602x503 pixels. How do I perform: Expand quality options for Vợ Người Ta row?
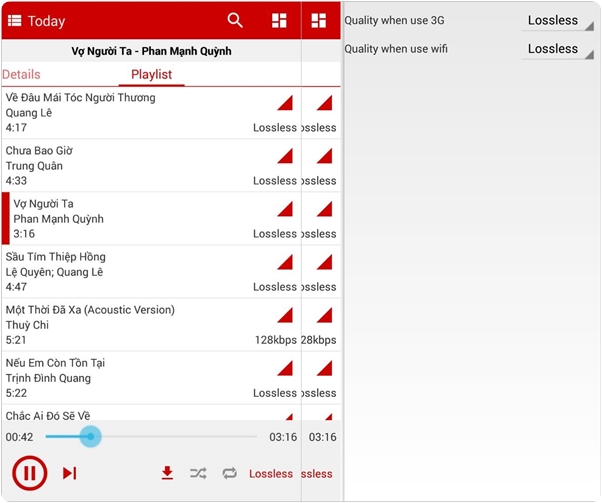[285, 209]
